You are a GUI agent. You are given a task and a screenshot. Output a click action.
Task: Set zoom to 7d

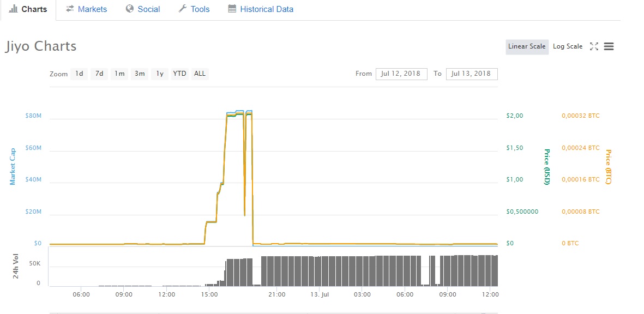pos(99,74)
